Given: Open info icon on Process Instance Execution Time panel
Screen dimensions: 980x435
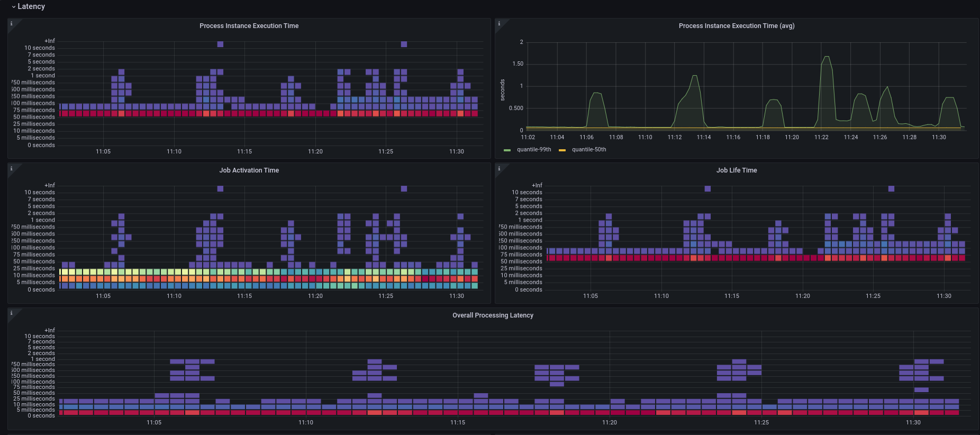Looking at the screenshot, I should pos(12,23).
